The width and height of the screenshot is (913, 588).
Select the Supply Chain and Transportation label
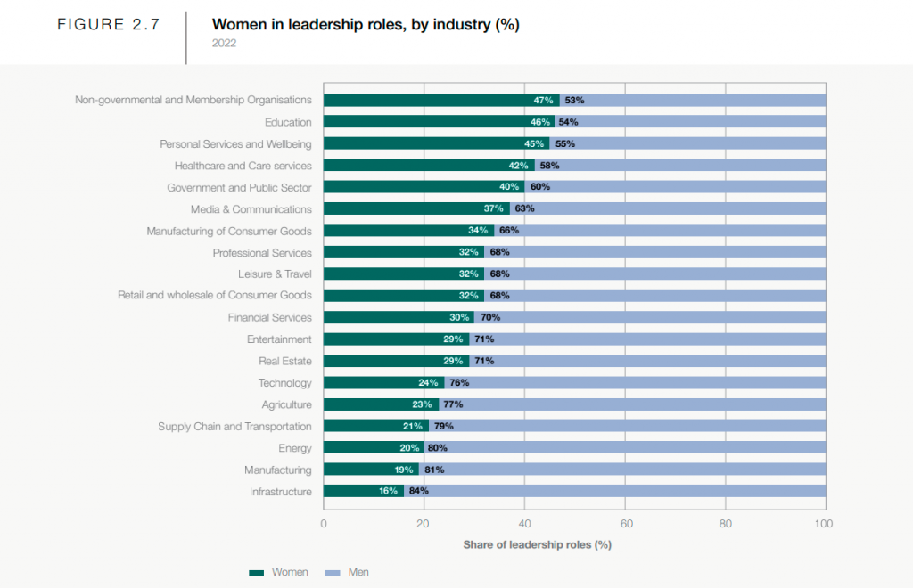(234, 427)
